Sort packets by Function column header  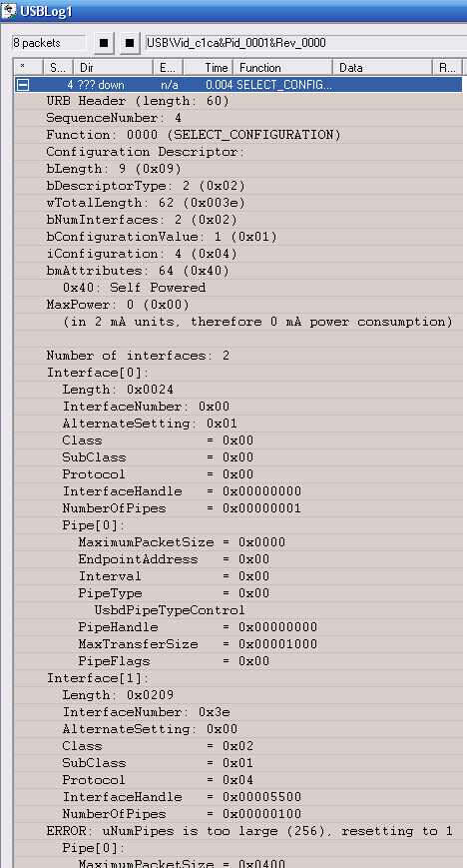tap(282, 68)
